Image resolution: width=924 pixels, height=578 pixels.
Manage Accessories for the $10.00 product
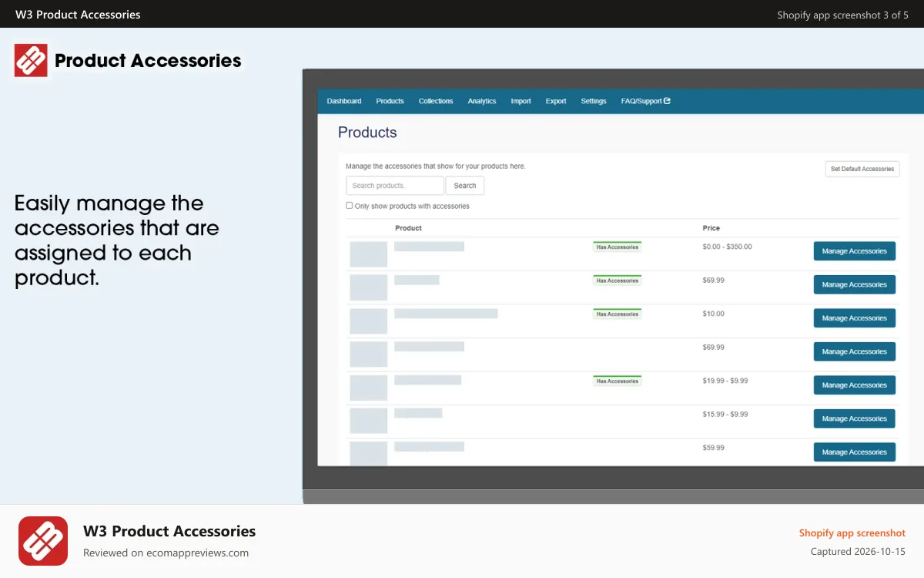coord(855,318)
